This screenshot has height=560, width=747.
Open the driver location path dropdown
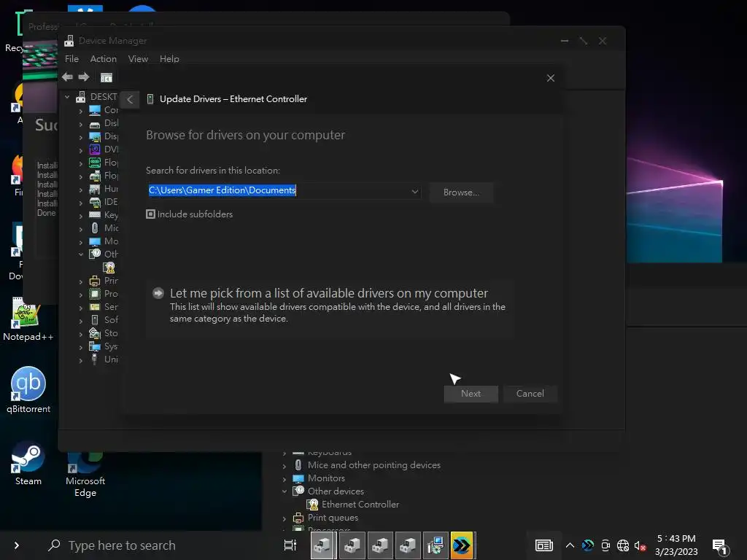pyautogui.click(x=415, y=192)
